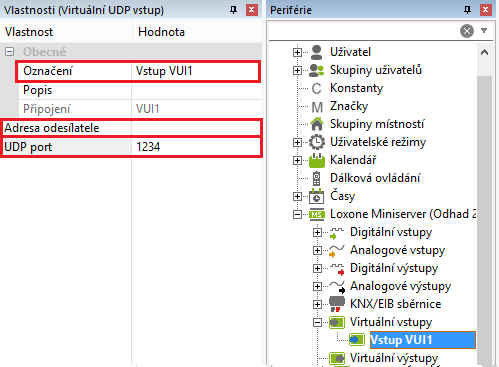Select the Uživatel tree item

pyautogui.click(x=350, y=52)
